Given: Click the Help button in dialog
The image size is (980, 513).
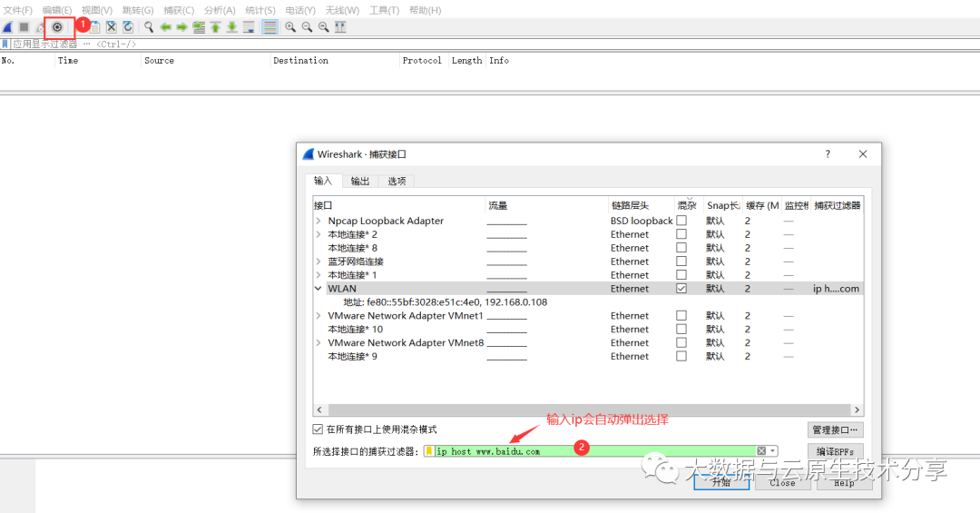Looking at the screenshot, I should 844,482.
